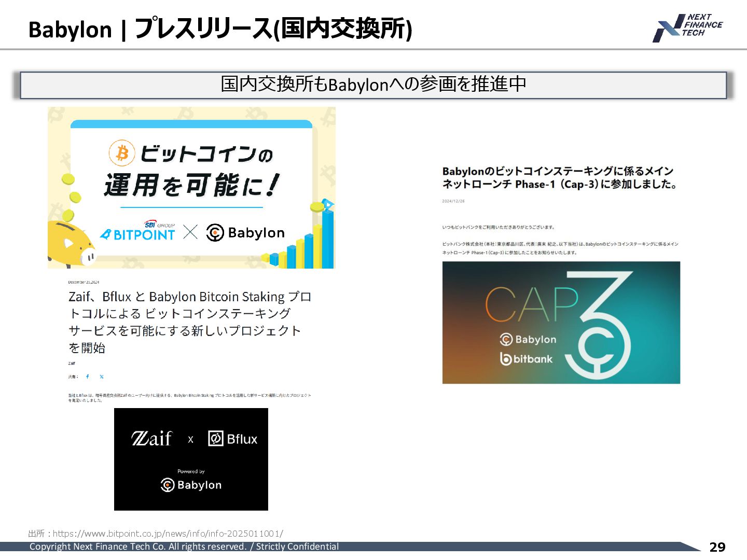Click the BITPOINT x Babylon banner image
This screenshot has height=560, width=747.
tap(191, 188)
